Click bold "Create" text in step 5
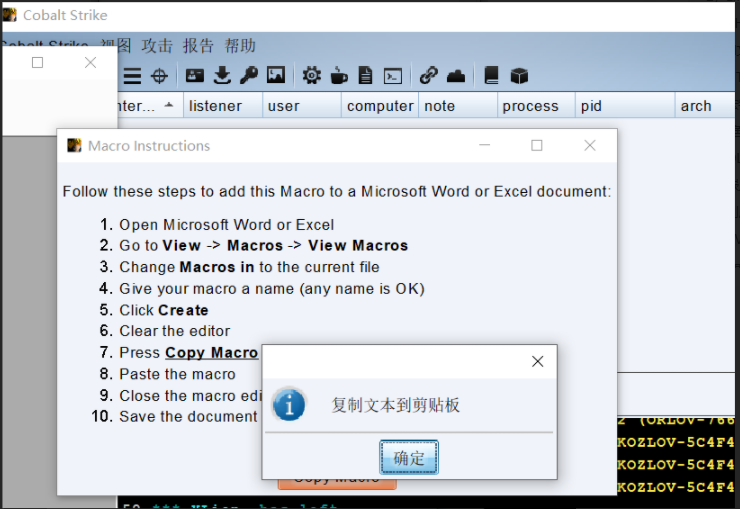Image resolution: width=740 pixels, height=509 pixels. 183,310
